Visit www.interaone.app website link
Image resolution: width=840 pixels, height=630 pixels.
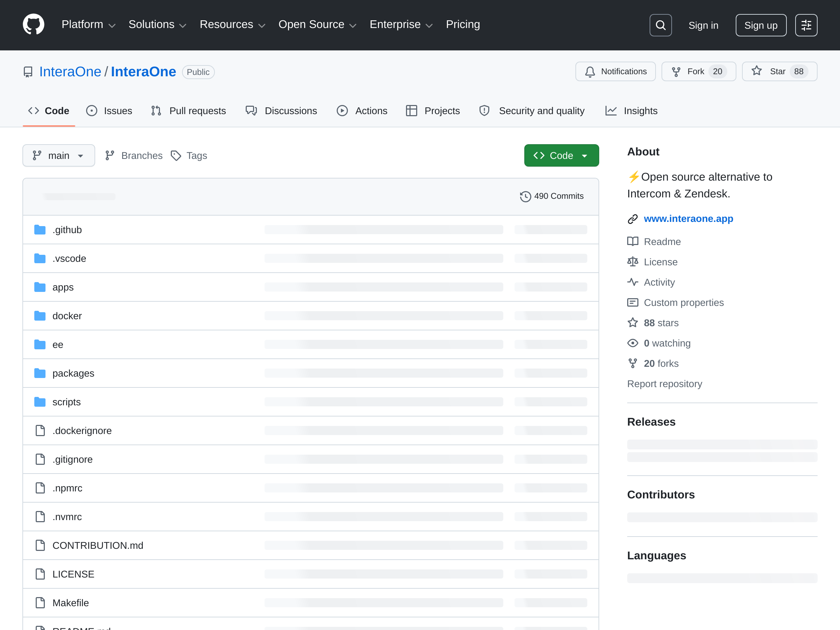point(688,219)
